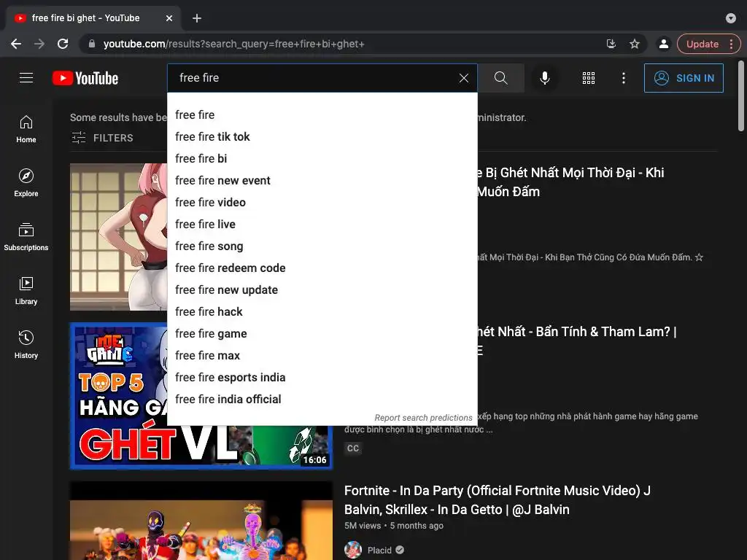Start voice search with the microphone icon

(x=544, y=78)
